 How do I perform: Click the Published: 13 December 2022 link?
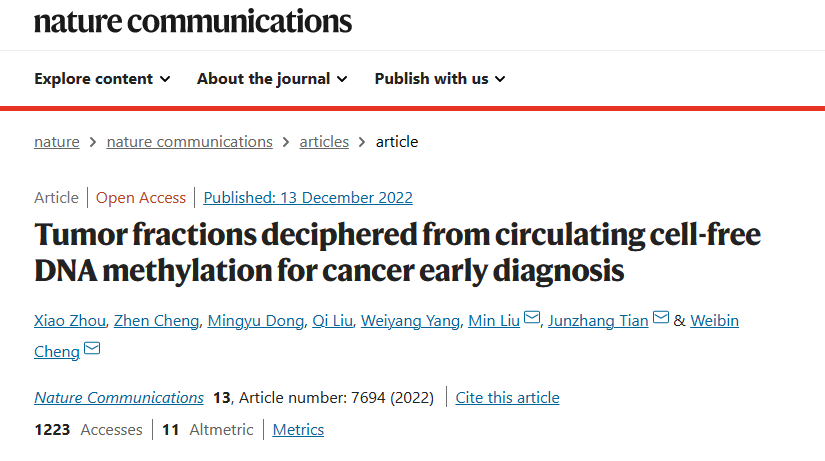click(x=308, y=197)
